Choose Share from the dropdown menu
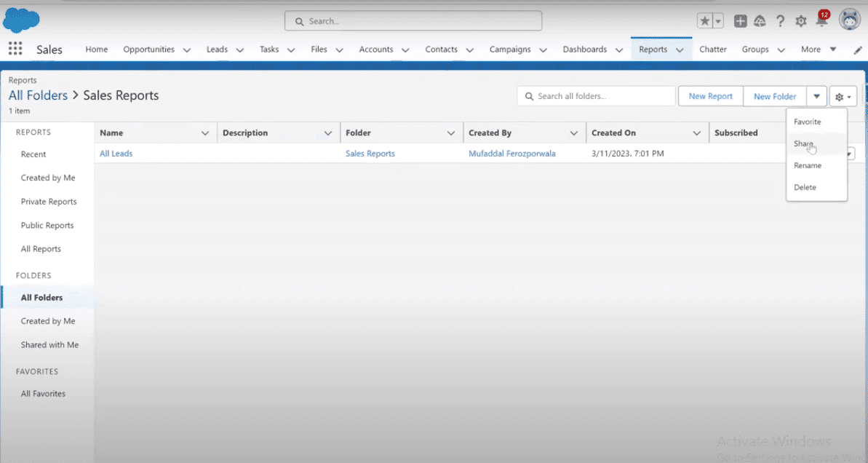Image resolution: width=868 pixels, height=463 pixels. [x=816, y=143]
